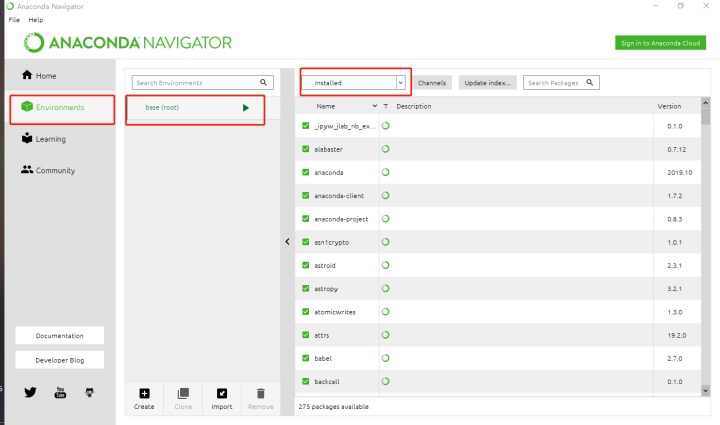Screen dimensions: 720x425
Task: Click version 2019.10 of anaconda
Action: (680, 173)
